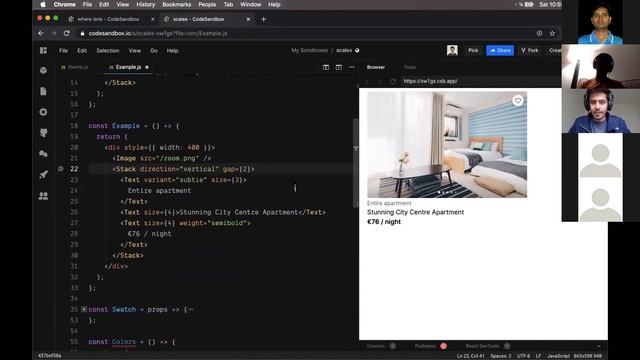Open the CodeSandbox dashboard logo icon
The image size is (640, 360).
(43, 50)
